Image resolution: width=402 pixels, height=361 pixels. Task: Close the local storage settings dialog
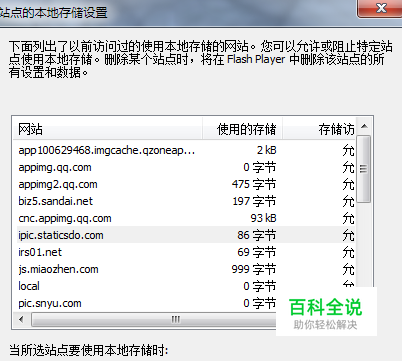380,8
